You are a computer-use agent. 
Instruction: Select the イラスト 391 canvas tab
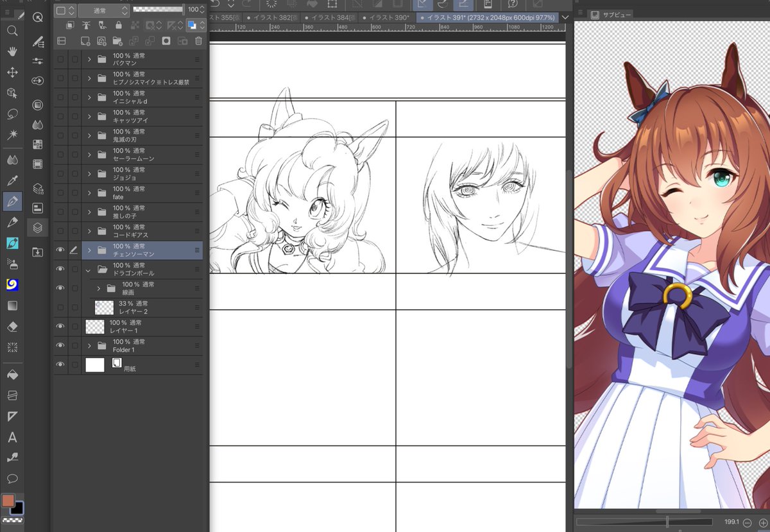pyautogui.click(x=488, y=17)
